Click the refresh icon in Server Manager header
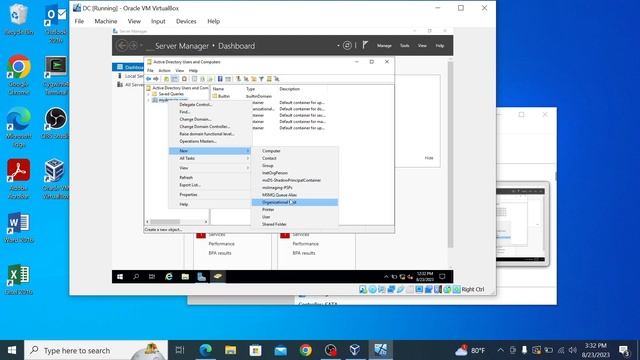 (347, 46)
